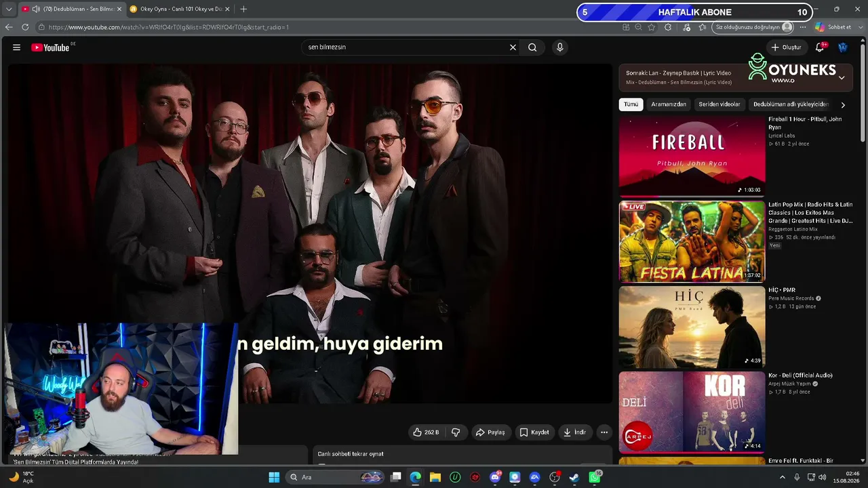Open Steam from the taskbar

click(x=574, y=477)
